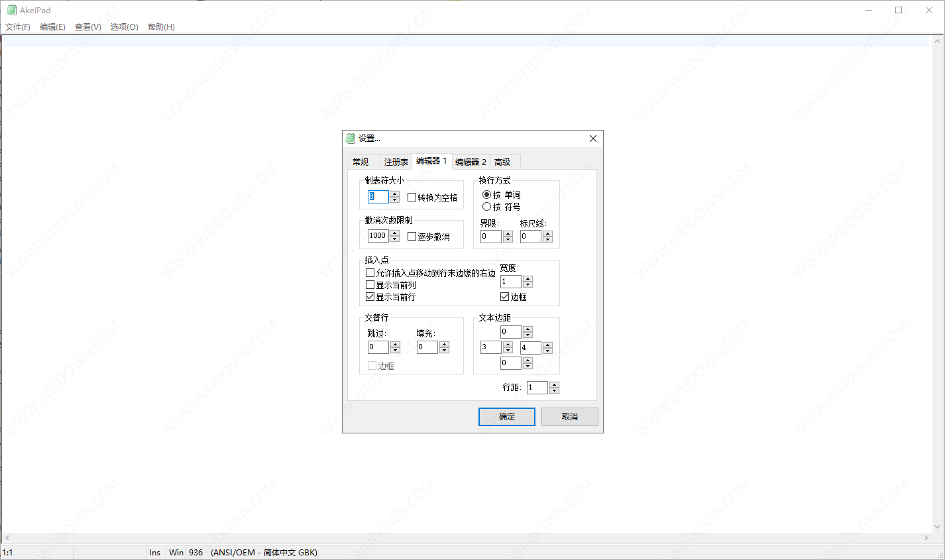The width and height of the screenshot is (945, 560).
Task: Enable 显示当前列 checkbox
Action: [x=391, y=285]
